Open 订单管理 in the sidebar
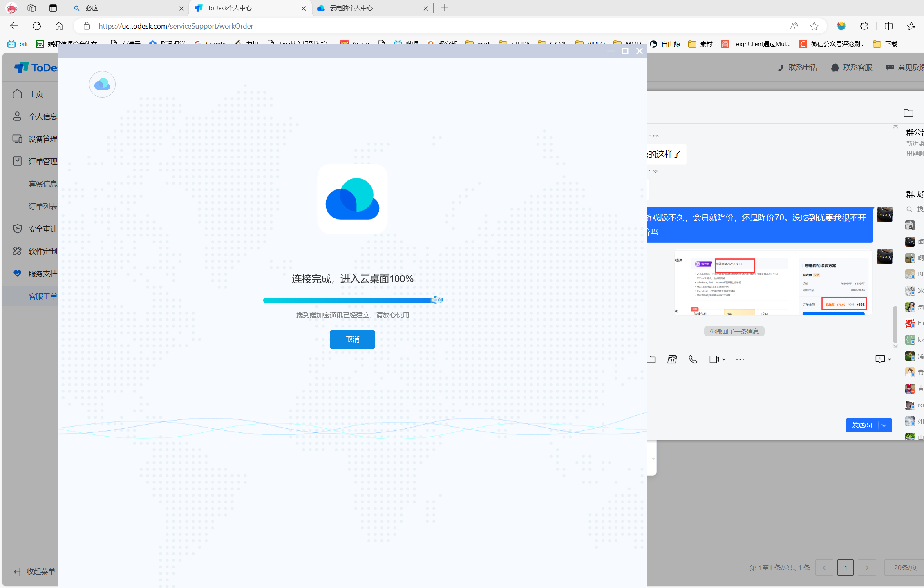The image size is (924, 588). (x=30, y=161)
